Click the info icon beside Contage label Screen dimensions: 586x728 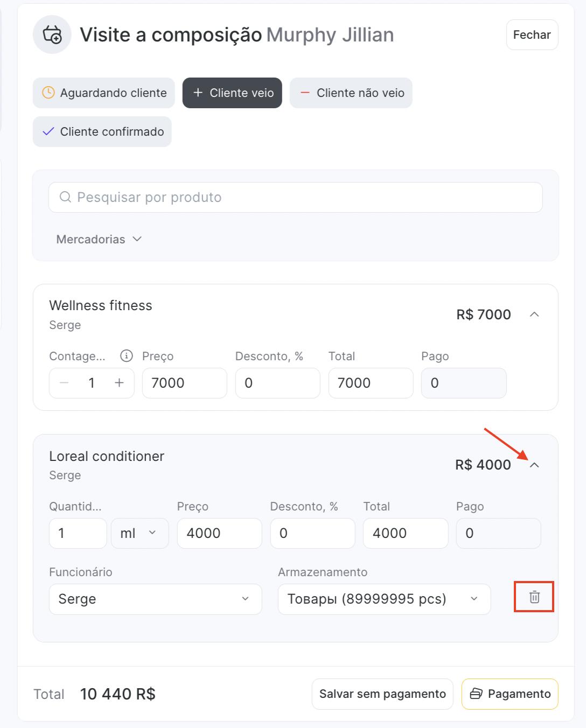[127, 355]
